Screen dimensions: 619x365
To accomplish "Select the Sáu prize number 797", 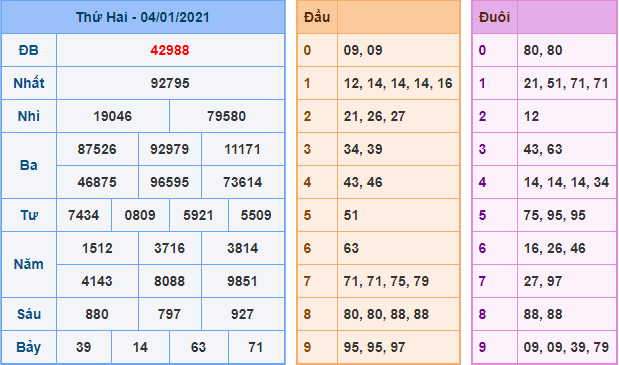I will click(x=170, y=314).
